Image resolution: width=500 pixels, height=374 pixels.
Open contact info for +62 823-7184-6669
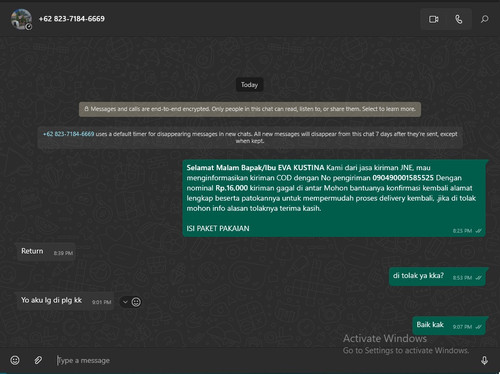[x=71, y=19]
